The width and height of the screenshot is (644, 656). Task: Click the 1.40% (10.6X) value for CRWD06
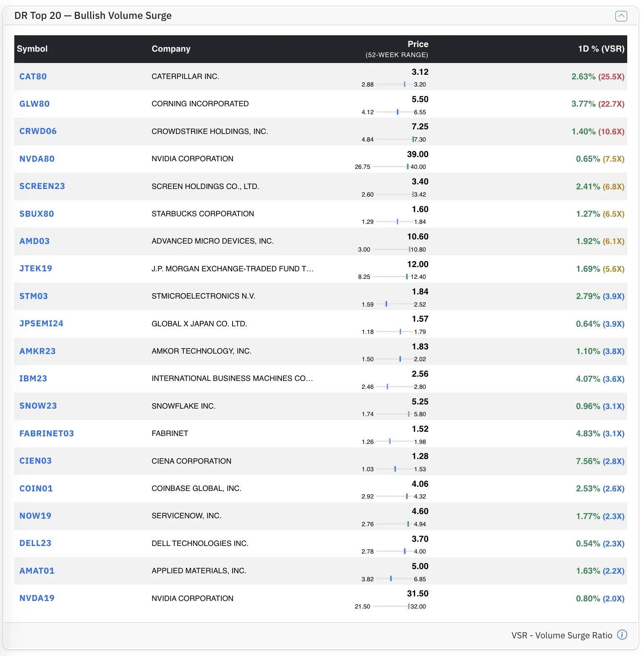tap(598, 131)
